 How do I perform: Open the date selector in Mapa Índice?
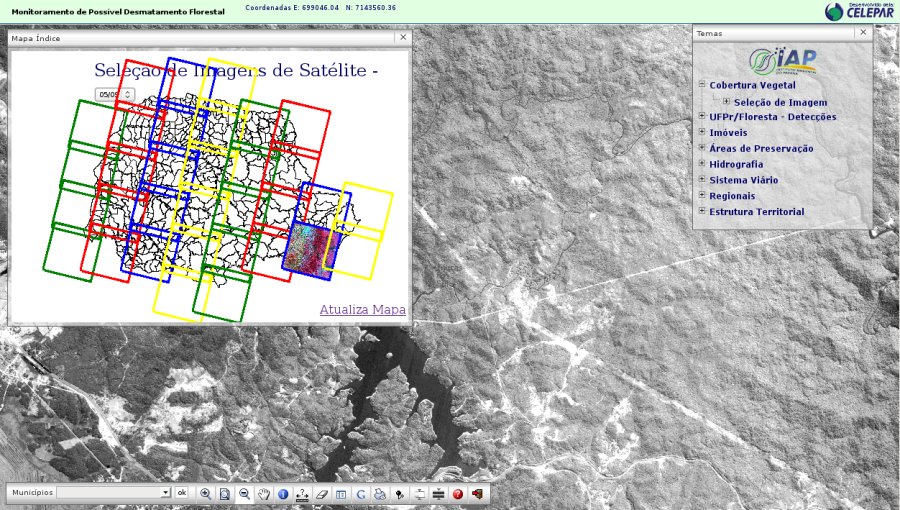[x=114, y=93]
